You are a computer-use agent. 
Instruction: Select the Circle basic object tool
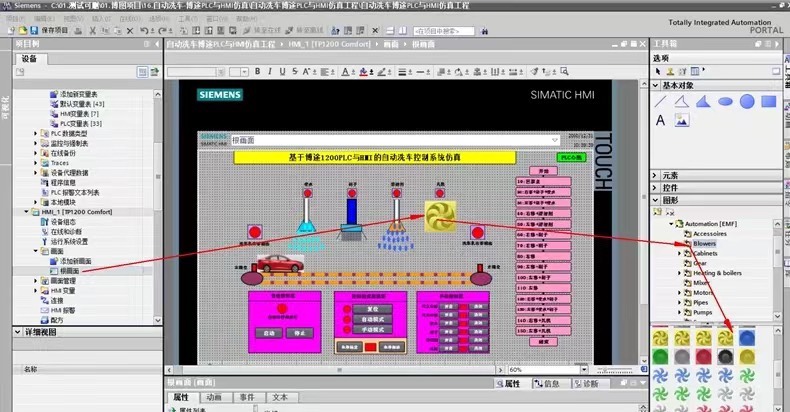pos(747,101)
